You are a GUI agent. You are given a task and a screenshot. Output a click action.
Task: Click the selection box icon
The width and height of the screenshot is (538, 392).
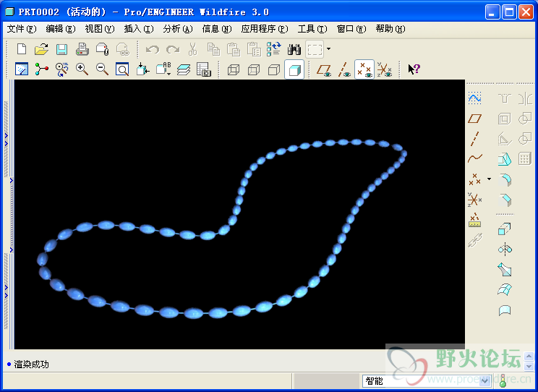point(315,49)
